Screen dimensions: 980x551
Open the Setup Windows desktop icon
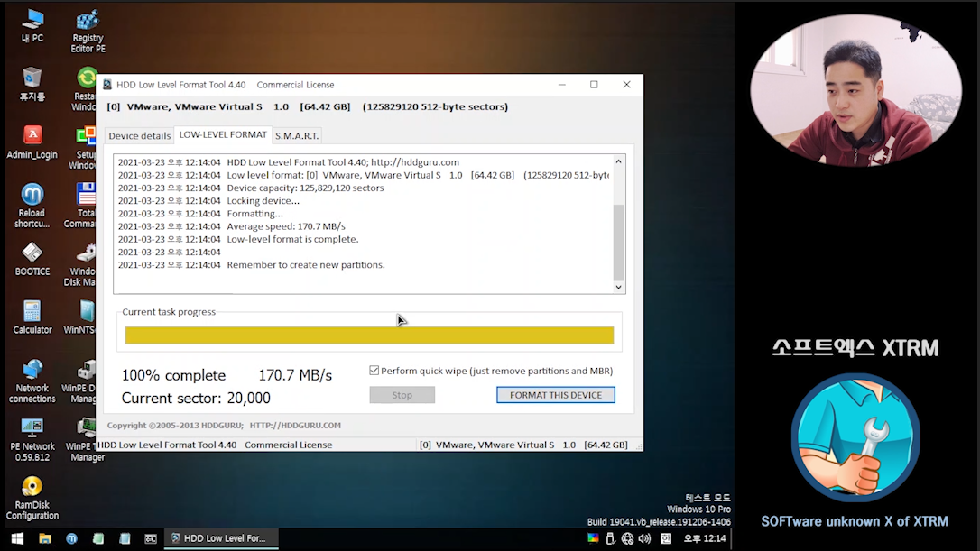(x=84, y=147)
